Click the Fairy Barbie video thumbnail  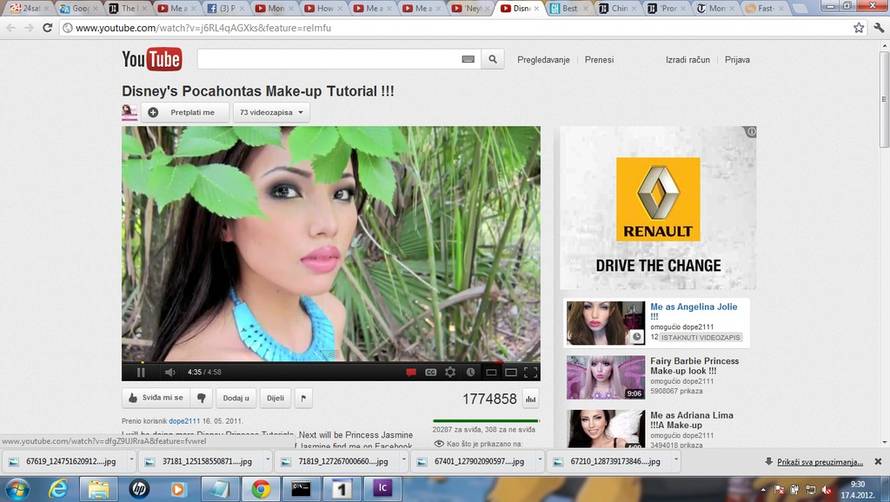click(606, 378)
